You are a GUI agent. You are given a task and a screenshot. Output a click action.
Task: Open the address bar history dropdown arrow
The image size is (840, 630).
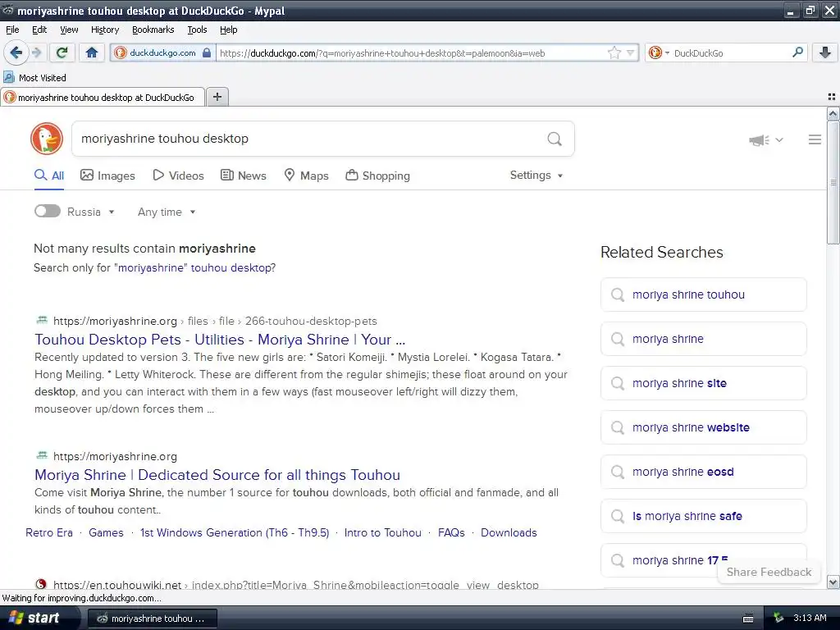[x=631, y=52]
